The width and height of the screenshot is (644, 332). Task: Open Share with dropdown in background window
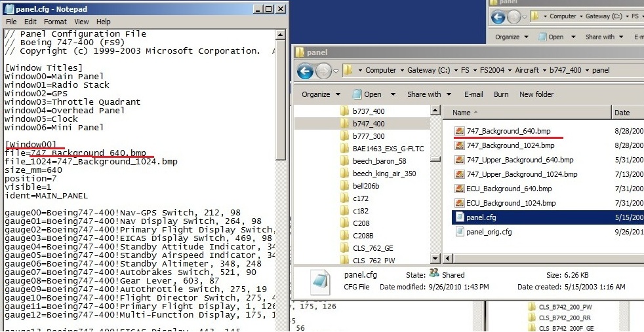click(x=605, y=37)
